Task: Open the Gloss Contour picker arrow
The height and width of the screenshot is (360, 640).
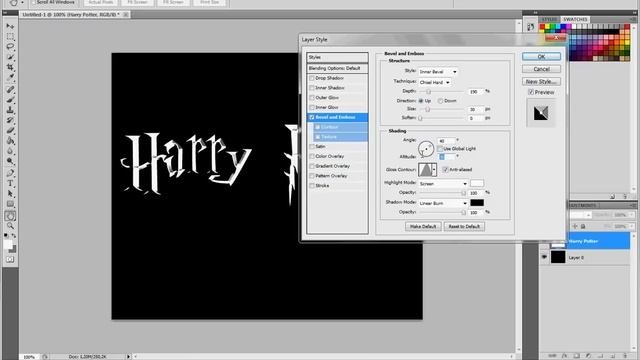Action: 434,169
